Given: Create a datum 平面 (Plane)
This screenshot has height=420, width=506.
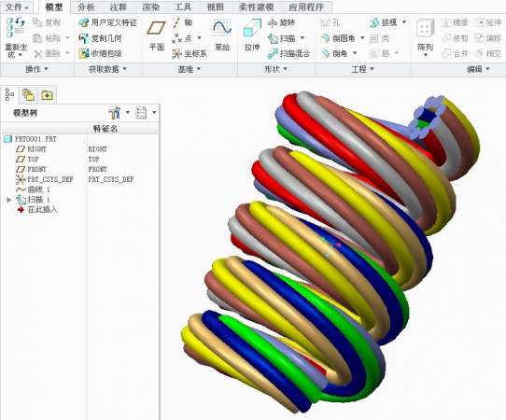Looking at the screenshot, I should (157, 35).
